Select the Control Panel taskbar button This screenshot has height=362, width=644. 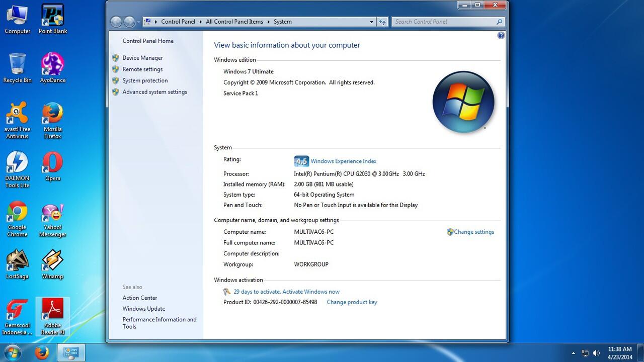click(x=70, y=352)
